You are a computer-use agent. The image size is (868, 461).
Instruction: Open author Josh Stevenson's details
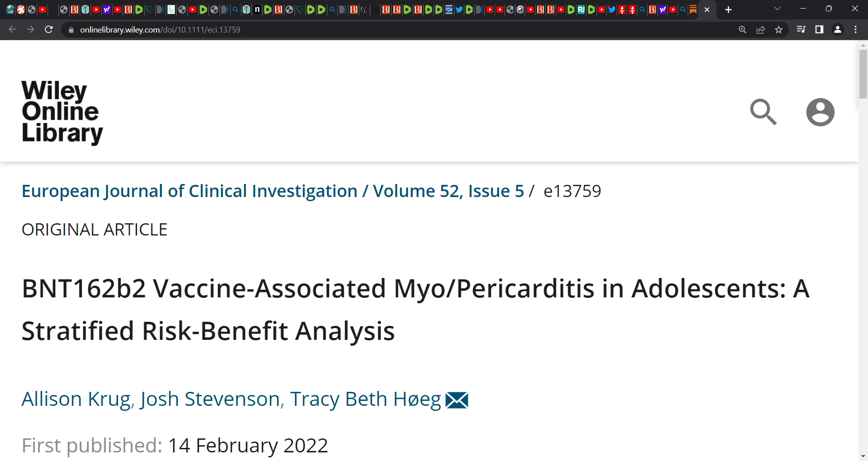coord(210,399)
